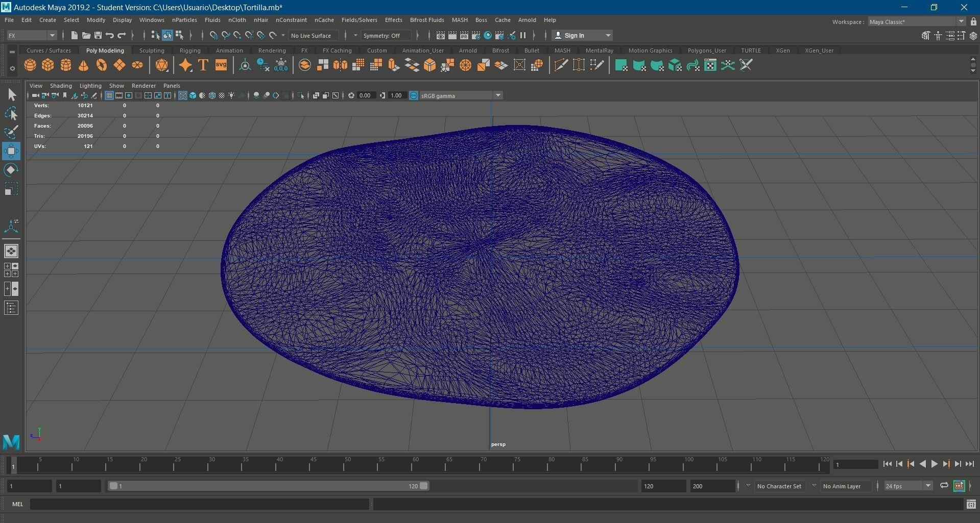The width and height of the screenshot is (980, 523).
Task: Switch to the Motion Graphics shelf tab
Action: [x=650, y=51]
